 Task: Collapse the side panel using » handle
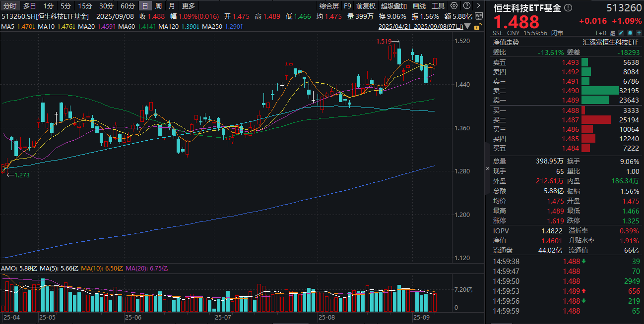[487, 168]
